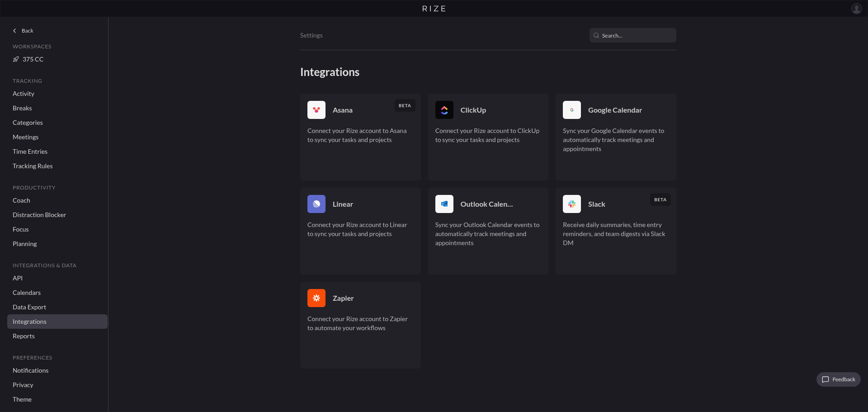Viewport: 868px width, 412px height.
Task: Click the Asana logo icon
Action: pyautogui.click(x=316, y=110)
